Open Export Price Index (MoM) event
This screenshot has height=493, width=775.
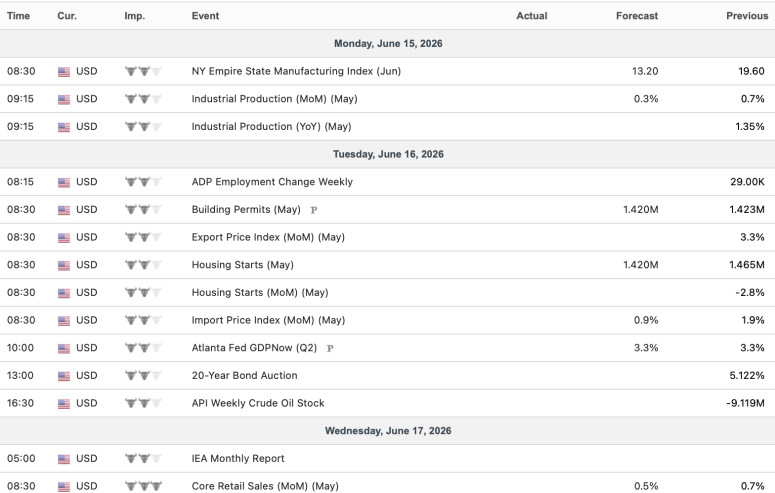pos(268,237)
